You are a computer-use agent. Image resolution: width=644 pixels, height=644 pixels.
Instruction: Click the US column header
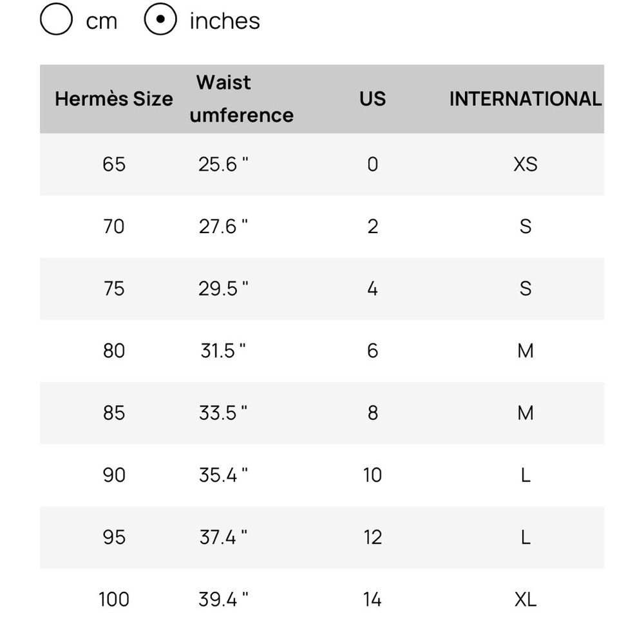point(372,99)
